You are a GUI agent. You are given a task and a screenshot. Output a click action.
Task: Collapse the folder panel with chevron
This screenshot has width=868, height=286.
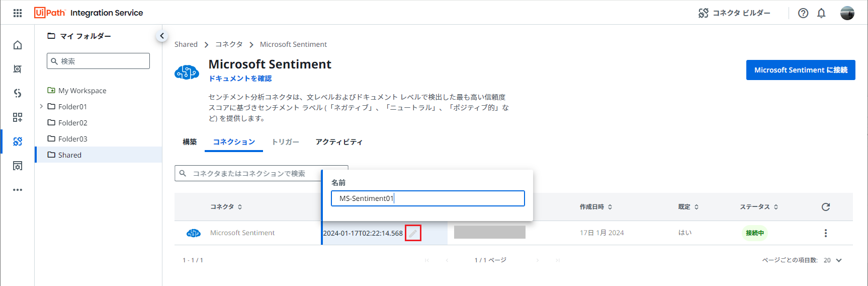click(x=161, y=36)
